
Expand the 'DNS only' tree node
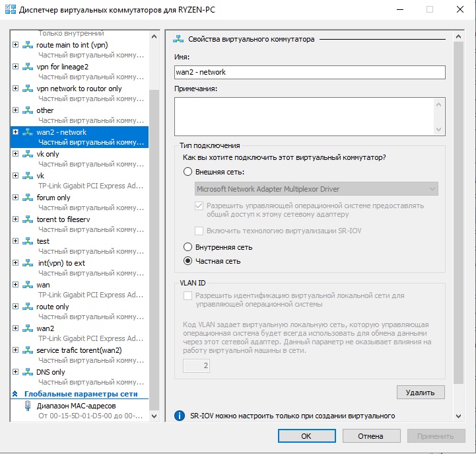click(15, 372)
